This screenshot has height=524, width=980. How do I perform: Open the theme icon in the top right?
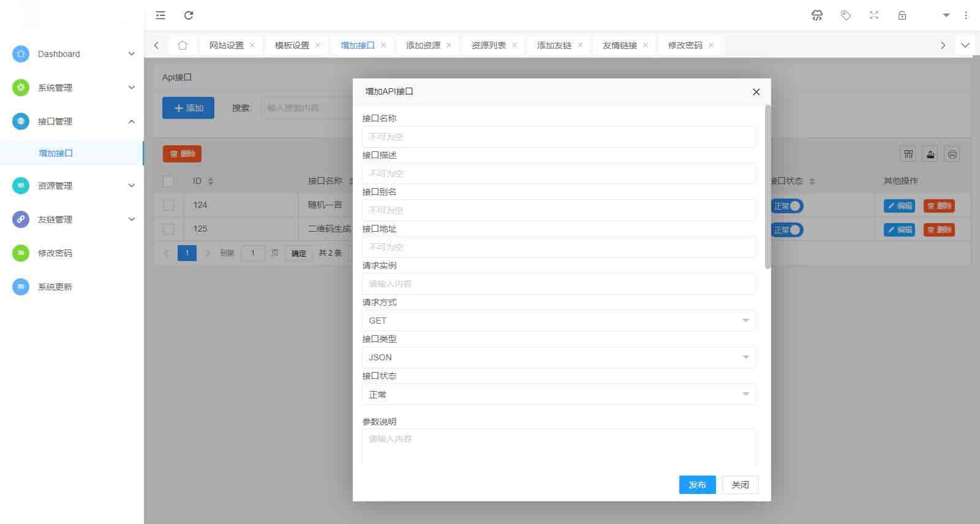tap(817, 15)
